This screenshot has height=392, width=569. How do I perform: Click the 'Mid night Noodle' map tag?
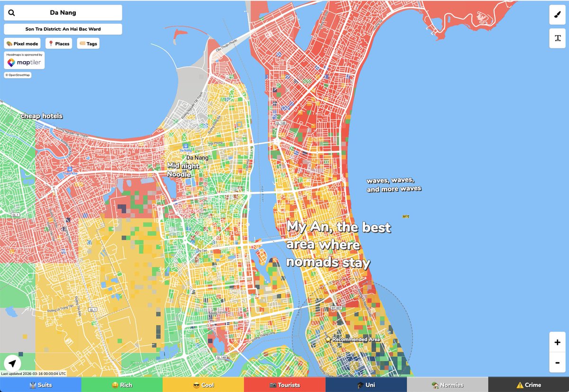pos(183,170)
